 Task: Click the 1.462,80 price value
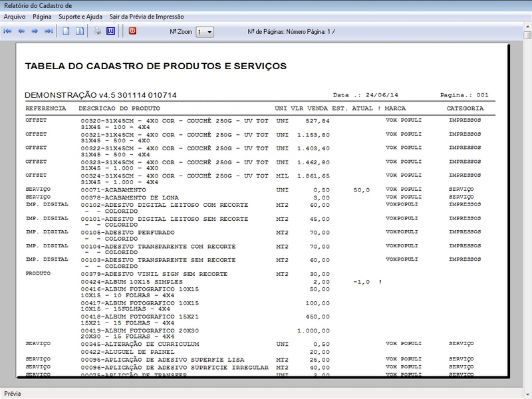pos(313,162)
